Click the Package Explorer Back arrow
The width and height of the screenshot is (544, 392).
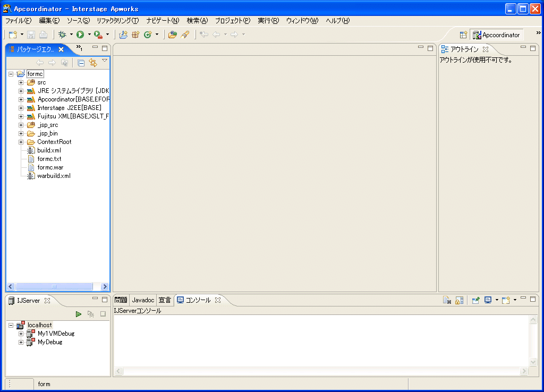(40, 63)
